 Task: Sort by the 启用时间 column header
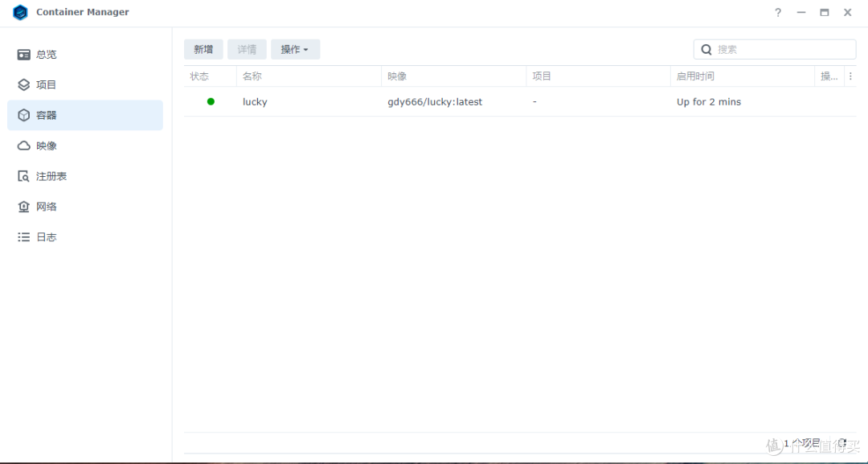694,76
